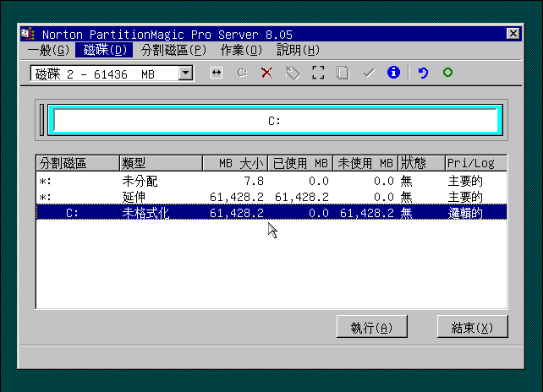543x392 pixels.
Task: Open the 分割磁區(P) menu
Action: point(173,50)
